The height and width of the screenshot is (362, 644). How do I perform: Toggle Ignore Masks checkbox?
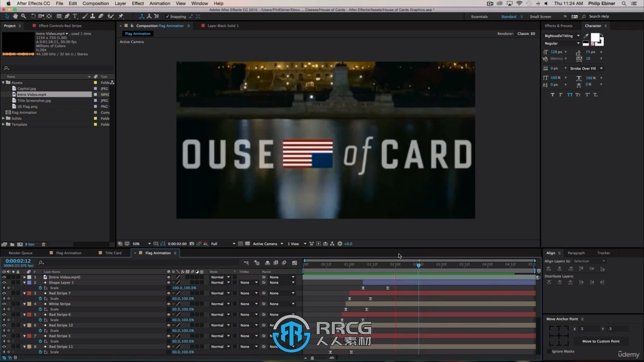[548, 351]
